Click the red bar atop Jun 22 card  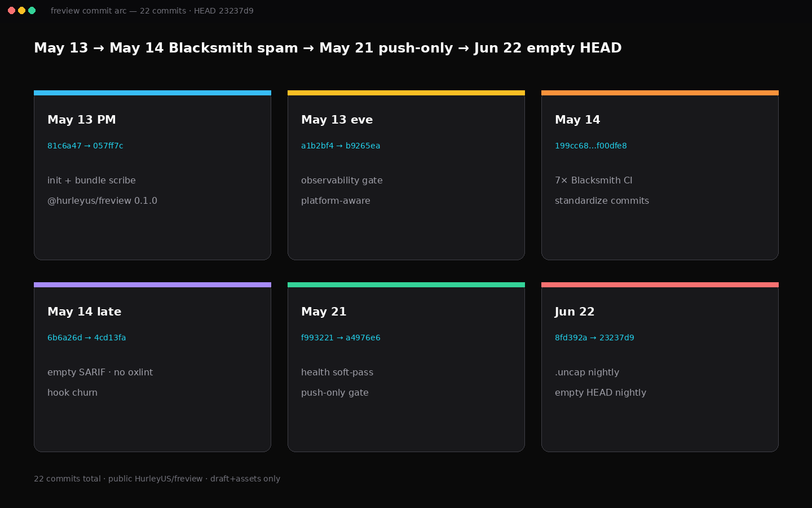click(x=660, y=284)
